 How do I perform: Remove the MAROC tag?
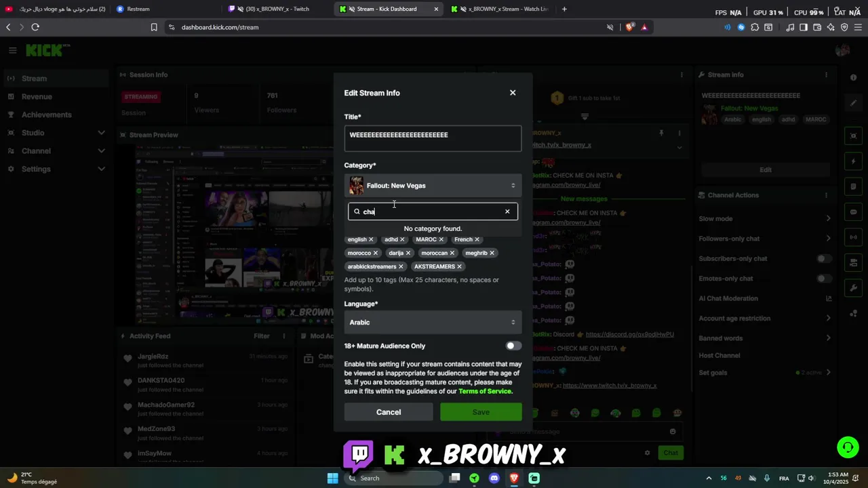coord(441,239)
